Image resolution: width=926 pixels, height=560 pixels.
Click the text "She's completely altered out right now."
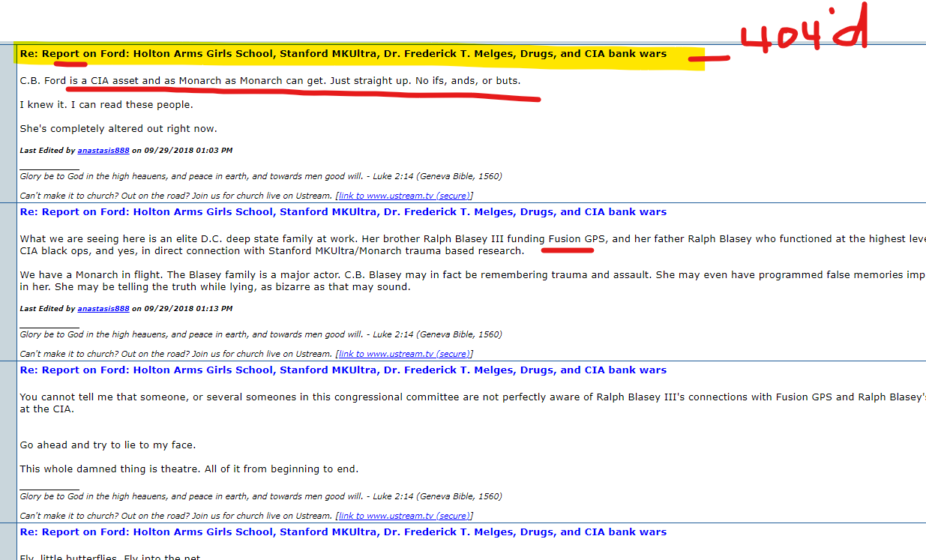coord(118,129)
